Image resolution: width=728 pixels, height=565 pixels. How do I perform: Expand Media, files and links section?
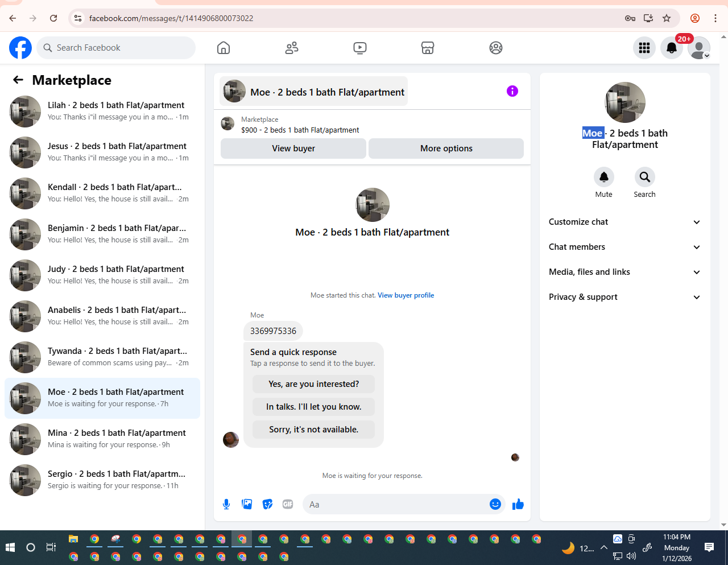pyautogui.click(x=624, y=272)
